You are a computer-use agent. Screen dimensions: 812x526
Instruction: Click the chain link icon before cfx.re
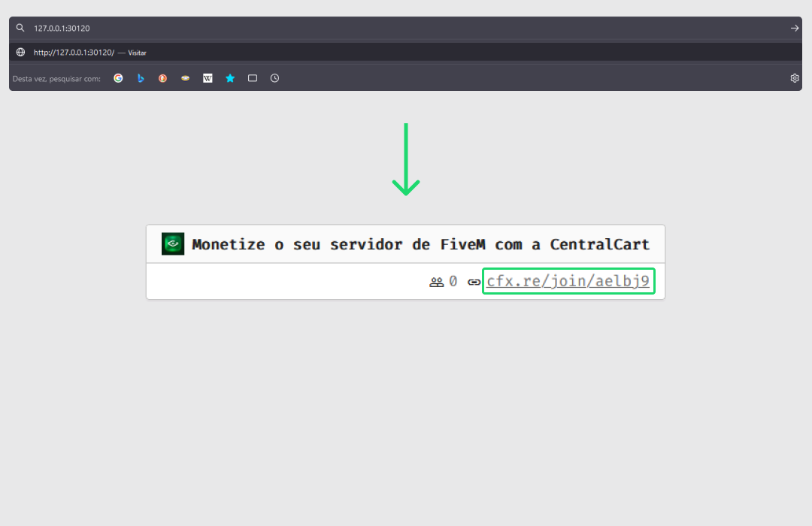pyautogui.click(x=474, y=282)
